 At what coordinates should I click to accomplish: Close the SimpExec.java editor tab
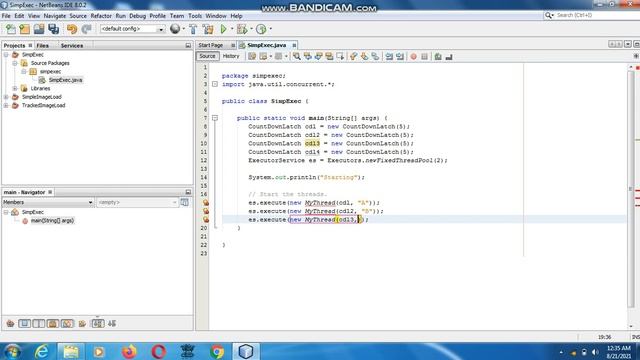click(x=294, y=45)
